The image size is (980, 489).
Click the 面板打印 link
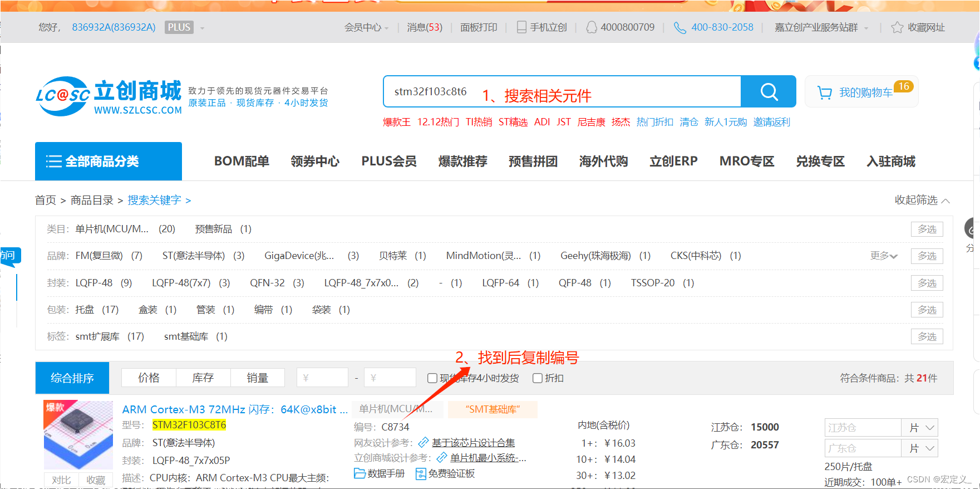(x=479, y=27)
